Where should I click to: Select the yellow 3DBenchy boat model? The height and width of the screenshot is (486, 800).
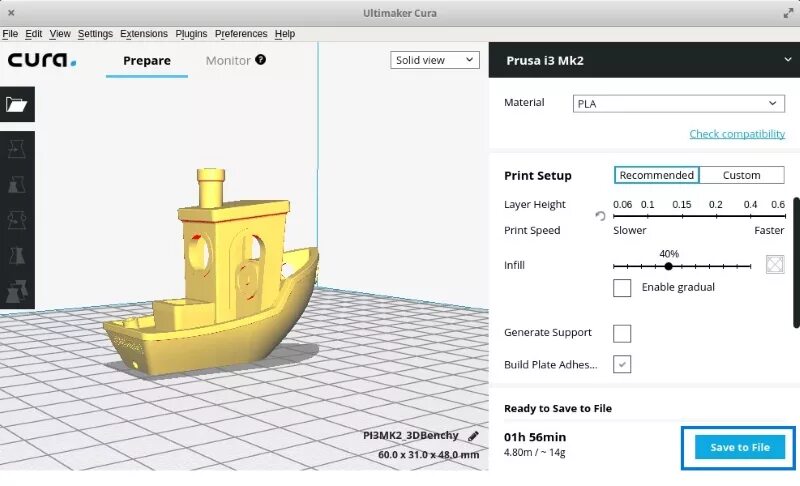tap(212, 275)
